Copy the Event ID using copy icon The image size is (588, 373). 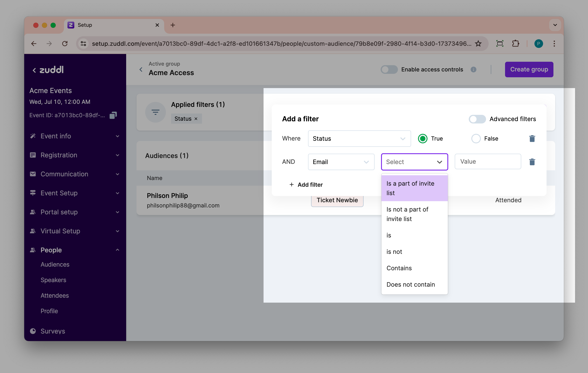pyautogui.click(x=113, y=115)
